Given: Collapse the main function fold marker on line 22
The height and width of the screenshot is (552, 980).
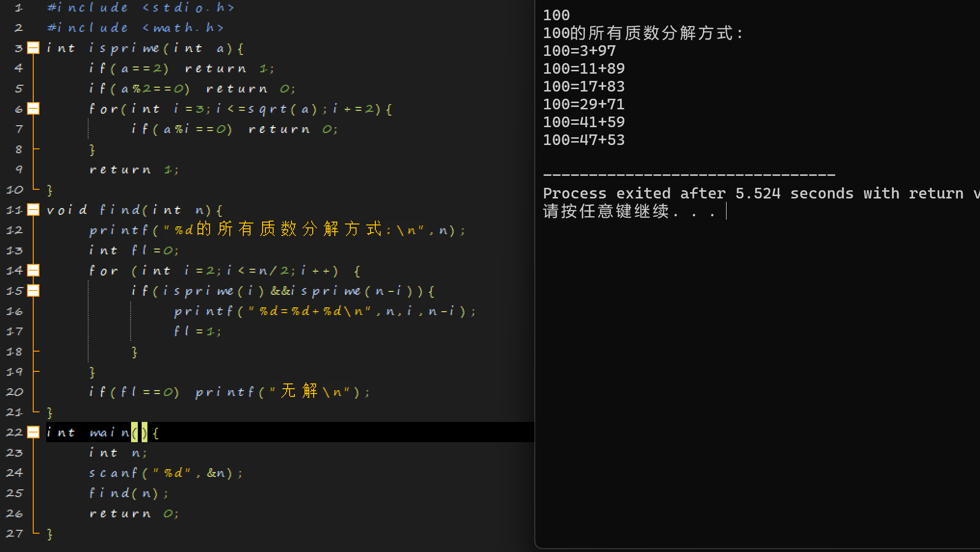Looking at the screenshot, I should (33, 432).
